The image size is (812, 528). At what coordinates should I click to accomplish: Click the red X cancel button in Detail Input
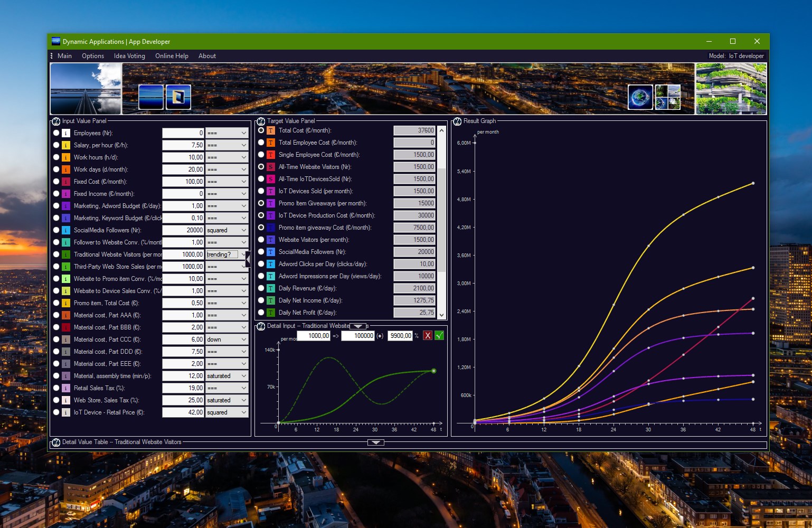428,336
